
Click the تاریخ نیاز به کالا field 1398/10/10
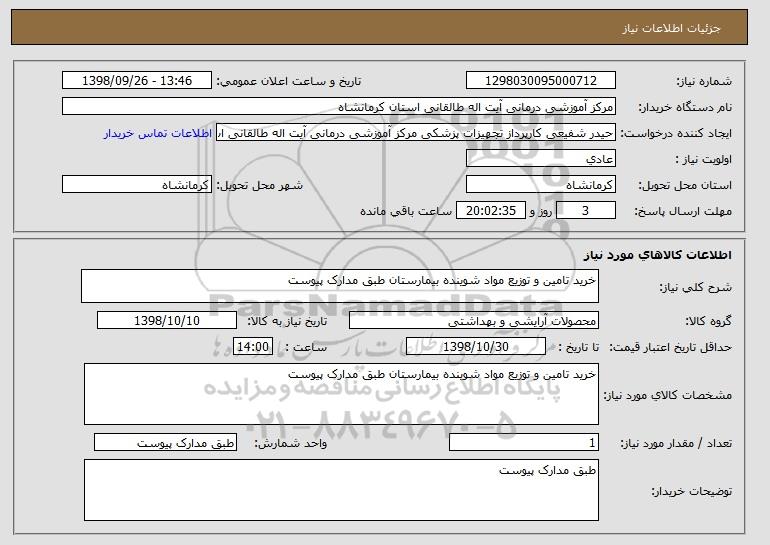coord(167,321)
